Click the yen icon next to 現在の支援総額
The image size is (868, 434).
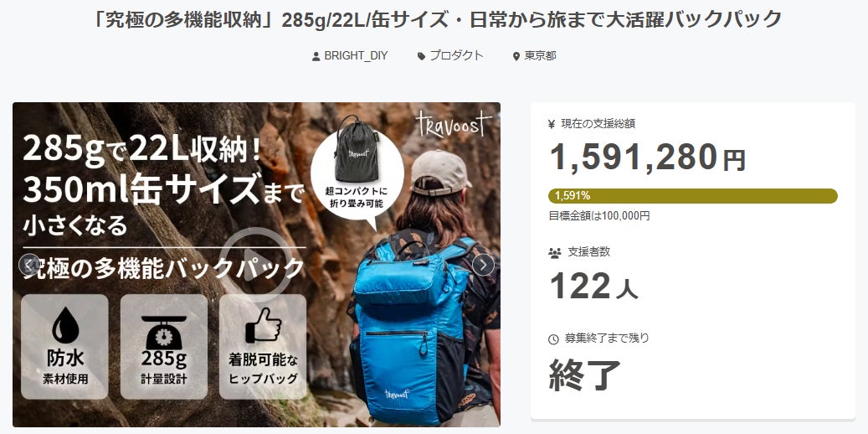pyautogui.click(x=552, y=125)
